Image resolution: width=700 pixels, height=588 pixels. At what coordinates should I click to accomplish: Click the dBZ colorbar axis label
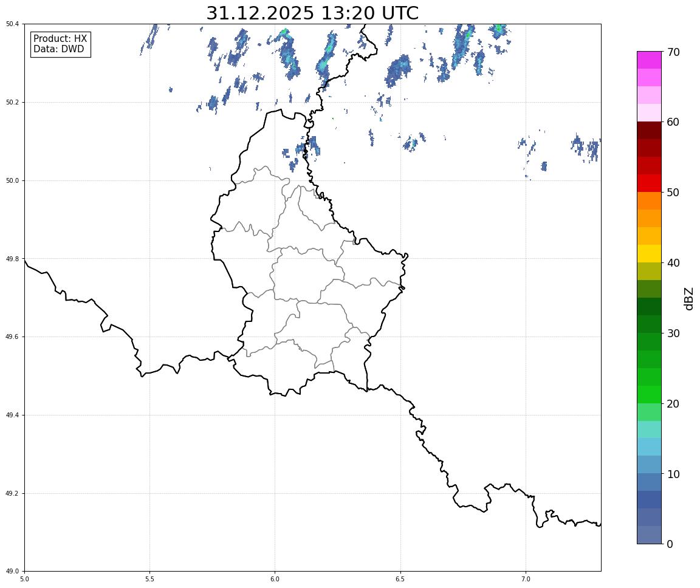[x=689, y=298]
